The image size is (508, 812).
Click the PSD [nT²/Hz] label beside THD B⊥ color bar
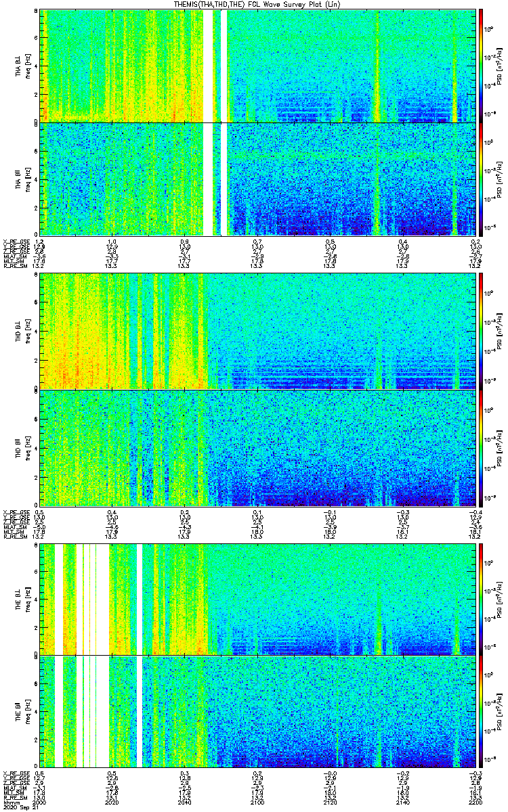point(501,331)
